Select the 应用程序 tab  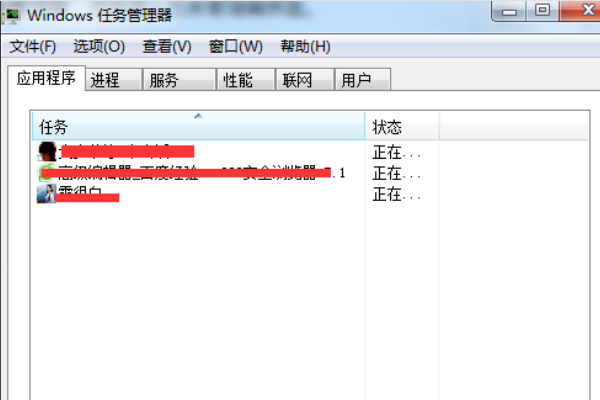[46, 78]
